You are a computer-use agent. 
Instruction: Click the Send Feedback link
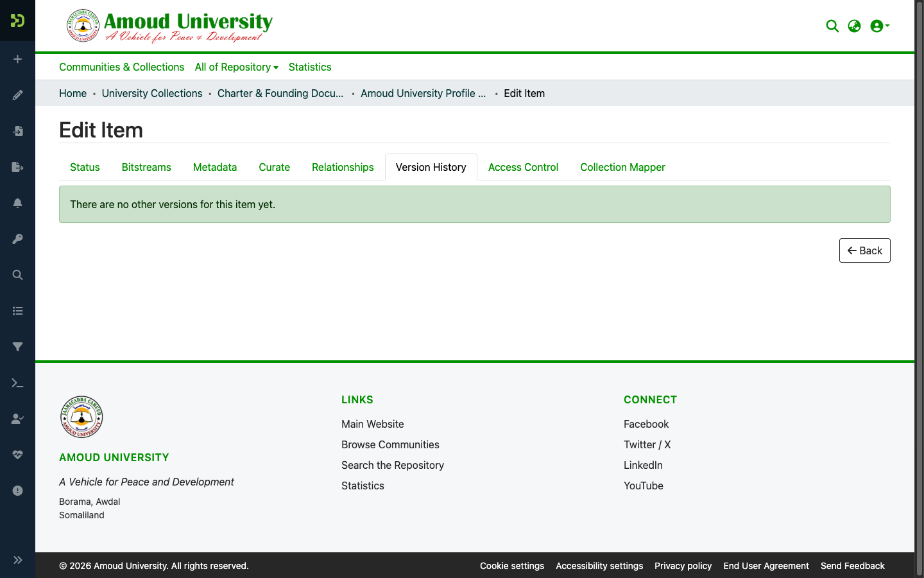click(x=853, y=566)
